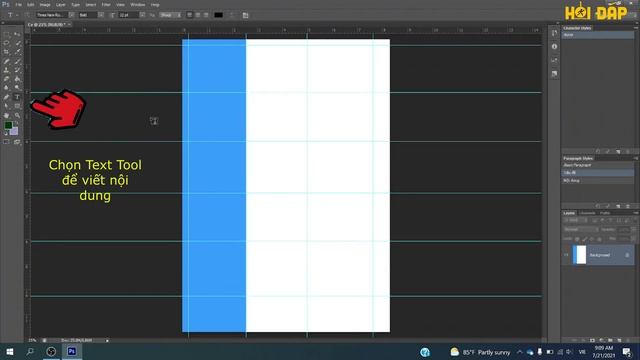Toggle lock transparent pixels
The image size is (640, 360).
[577, 238]
